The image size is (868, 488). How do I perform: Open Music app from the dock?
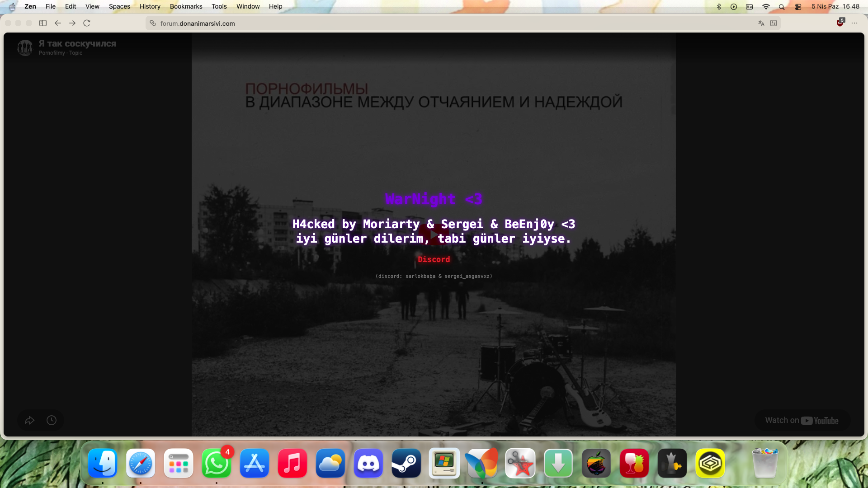point(292,463)
